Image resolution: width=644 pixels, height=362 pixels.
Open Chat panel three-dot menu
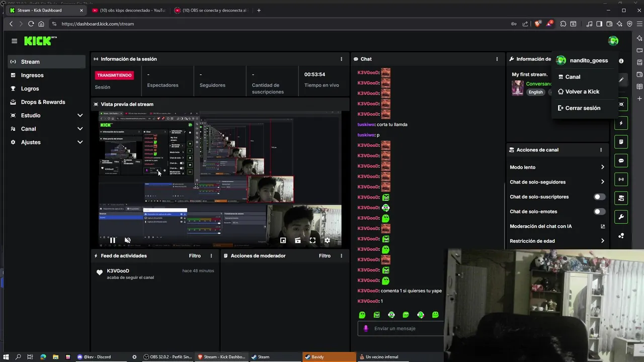click(x=497, y=59)
